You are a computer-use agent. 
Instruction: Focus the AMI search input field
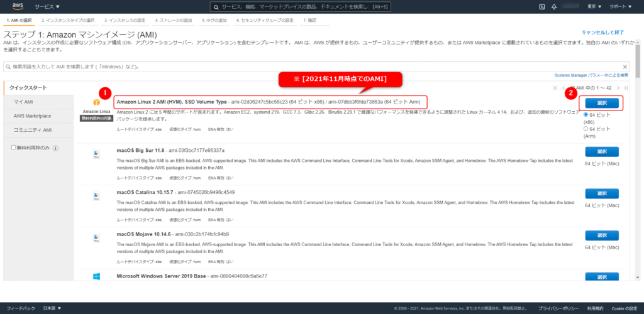coord(317,67)
